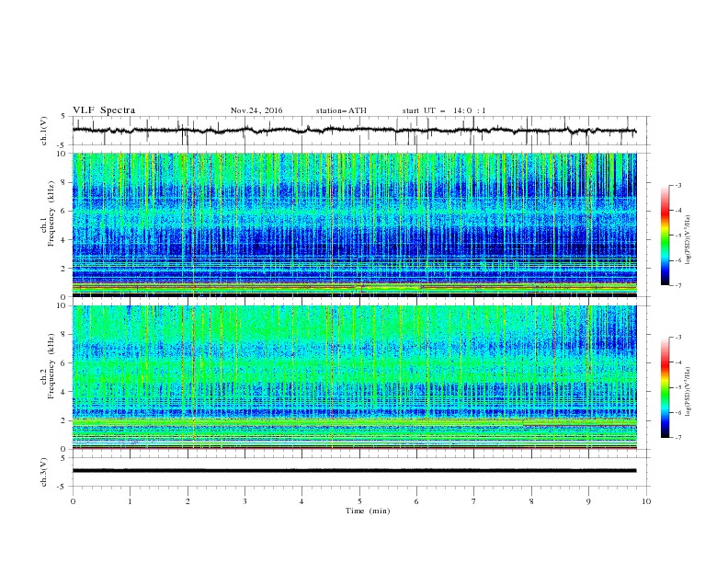
Task: Click the lower "log(PSD)(V²/Hz)" colorbar label
Action: tap(688, 392)
